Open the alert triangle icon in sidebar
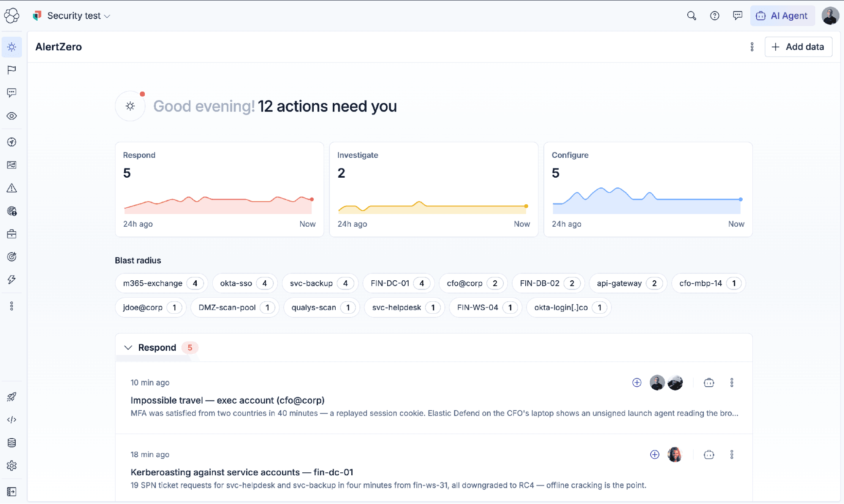The image size is (844, 504). [x=12, y=188]
